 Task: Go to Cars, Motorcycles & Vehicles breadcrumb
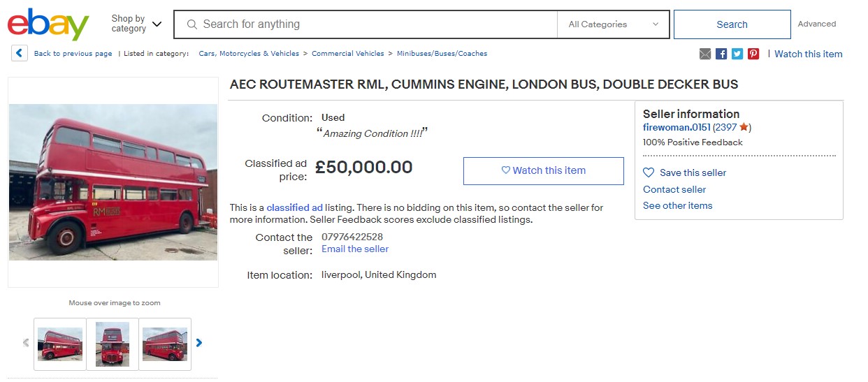click(x=249, y=54)
